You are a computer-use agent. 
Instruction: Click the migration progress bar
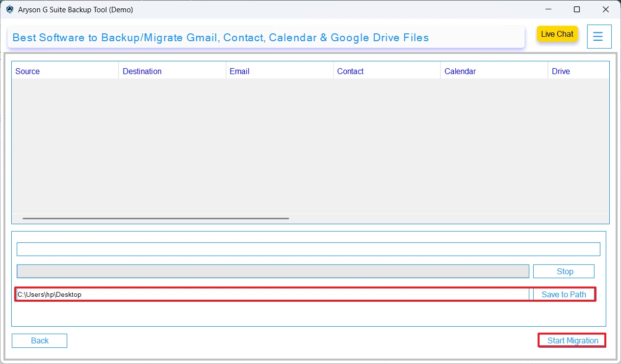273,271
